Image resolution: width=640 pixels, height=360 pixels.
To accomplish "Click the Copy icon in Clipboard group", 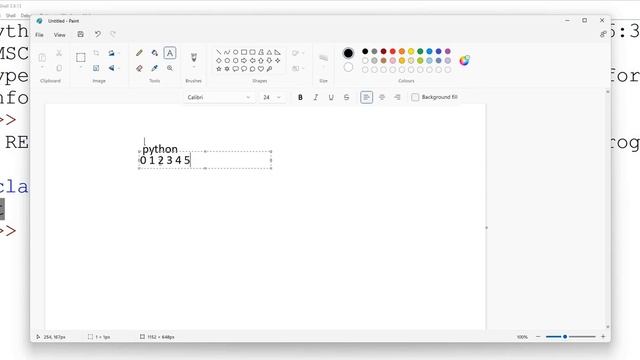I will (59, 68).
